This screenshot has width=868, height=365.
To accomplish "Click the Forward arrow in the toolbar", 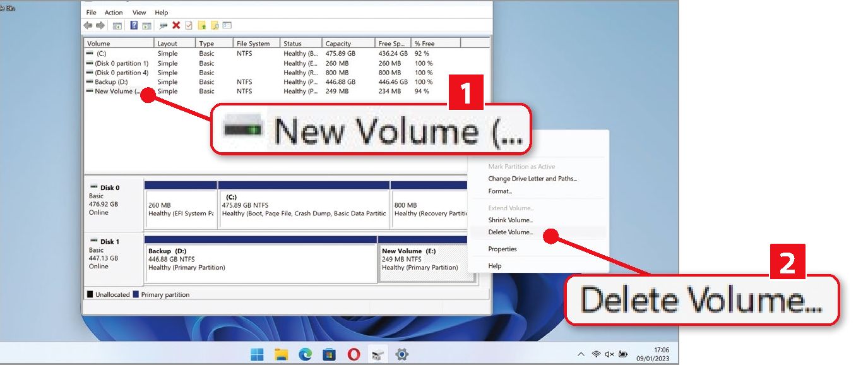I will [x=100, y=25].
